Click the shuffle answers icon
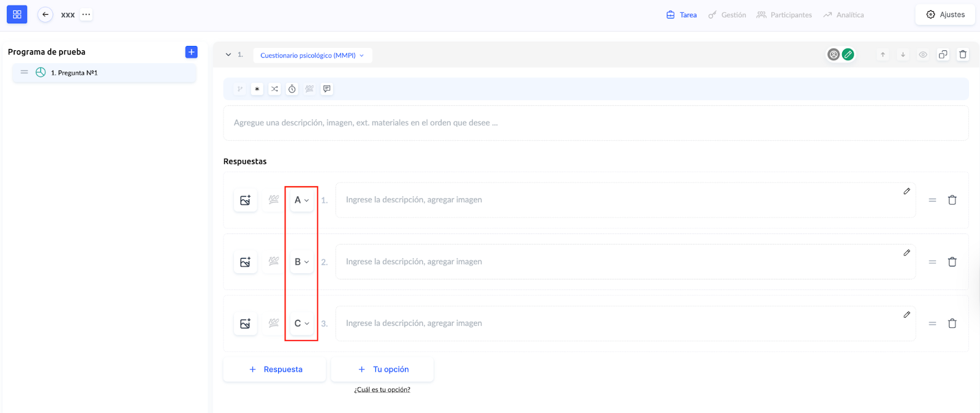Viewport: 980px width, 413px height. point(274,89)
